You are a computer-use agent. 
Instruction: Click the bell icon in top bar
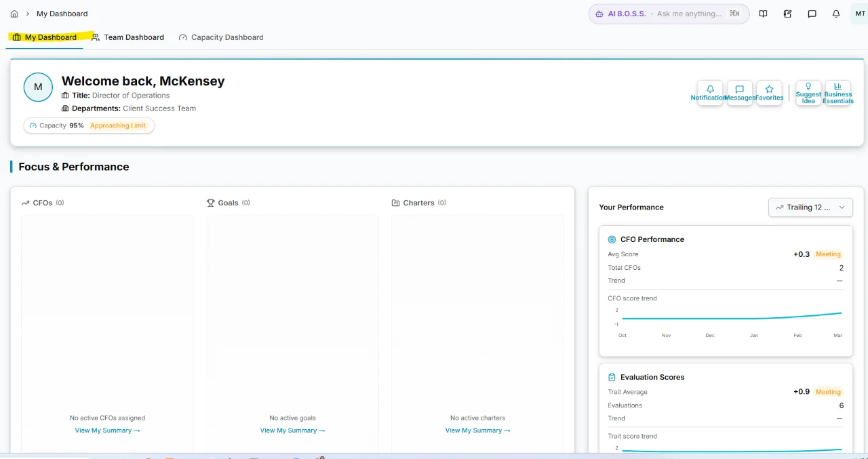tap(836, 14)
